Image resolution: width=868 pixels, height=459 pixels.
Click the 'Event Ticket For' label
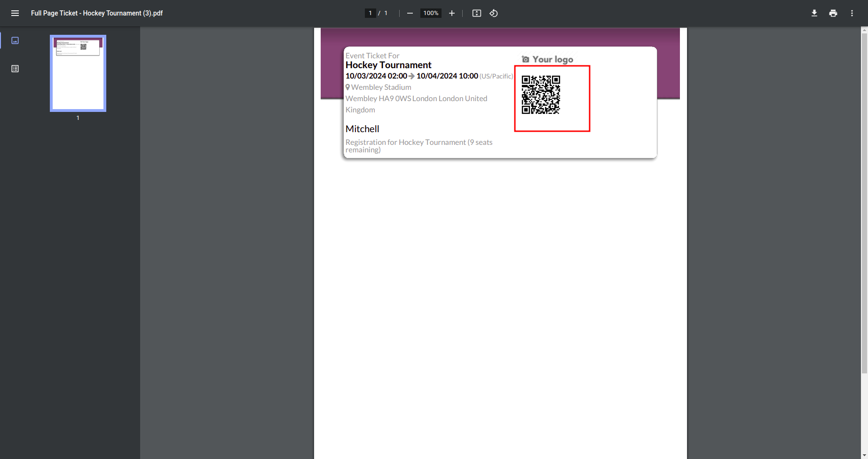pos(372,55)
